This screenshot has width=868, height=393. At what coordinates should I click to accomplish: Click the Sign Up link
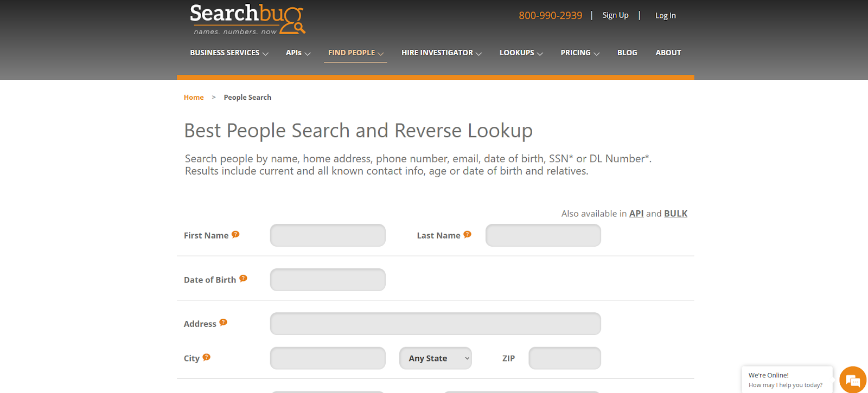click(x=615, y=15)
